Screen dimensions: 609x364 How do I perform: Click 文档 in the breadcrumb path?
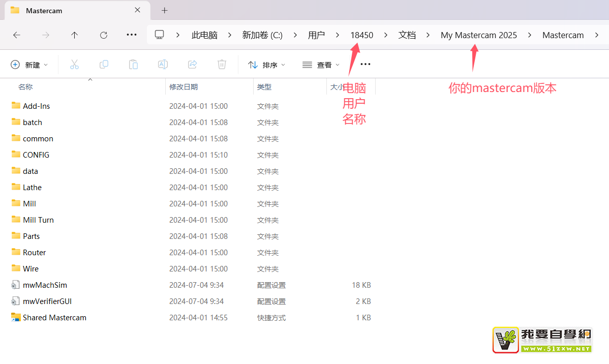(x=407, y=35)
